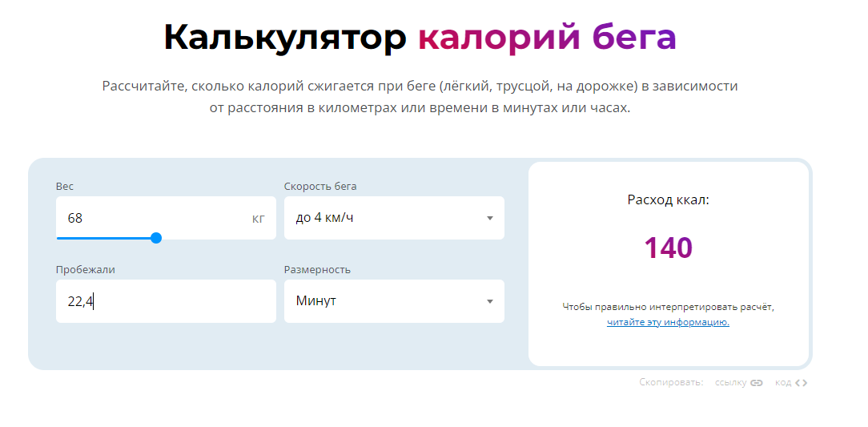Viewport: 868px width, 427px height.
Task: Click the 140 kcal result value
Action: [668, 248]
